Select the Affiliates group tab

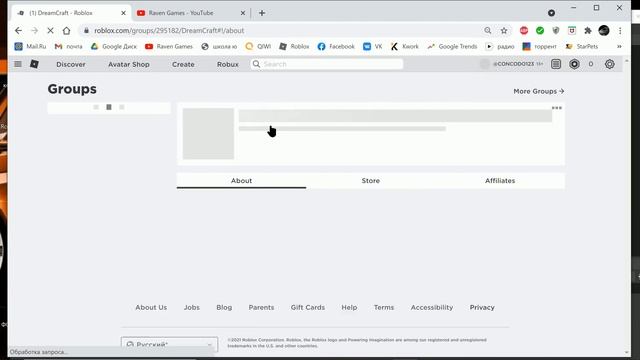click(500, 181)
